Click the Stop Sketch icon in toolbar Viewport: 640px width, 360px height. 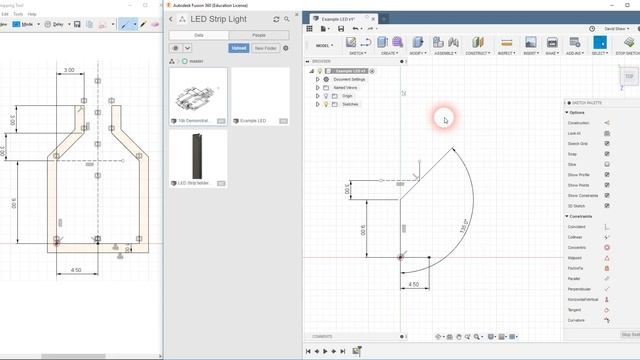[629, 42]
